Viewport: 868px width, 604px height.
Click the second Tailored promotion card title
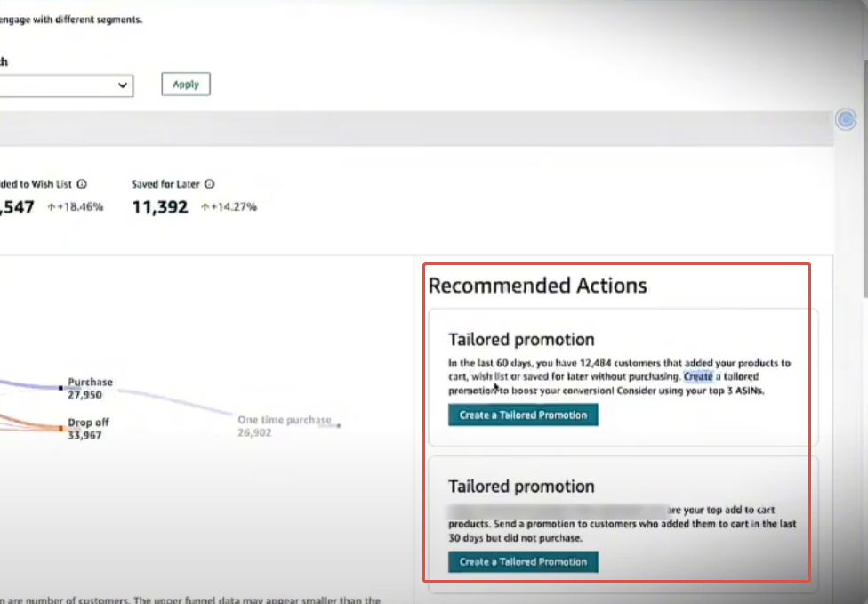coord(521,486)
